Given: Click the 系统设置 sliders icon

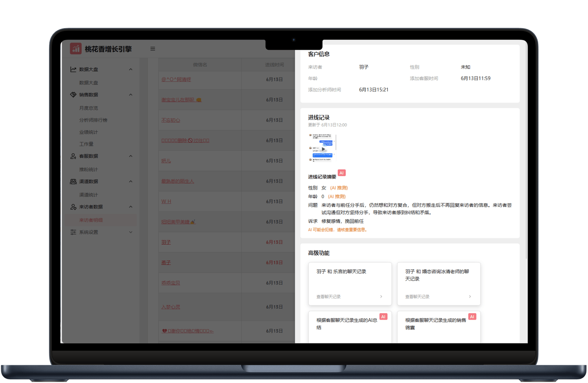Looking at the screenshot, I should pos(73,232).
